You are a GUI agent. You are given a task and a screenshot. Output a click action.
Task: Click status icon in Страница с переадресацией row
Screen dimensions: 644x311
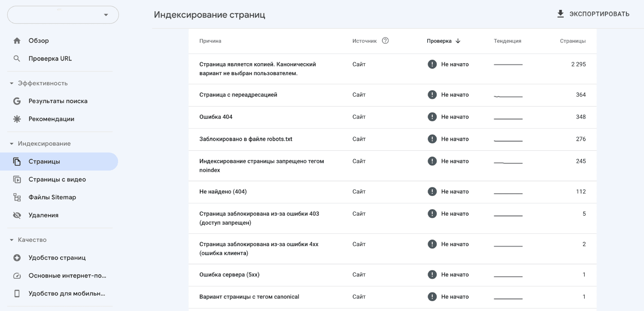(432, 95)
